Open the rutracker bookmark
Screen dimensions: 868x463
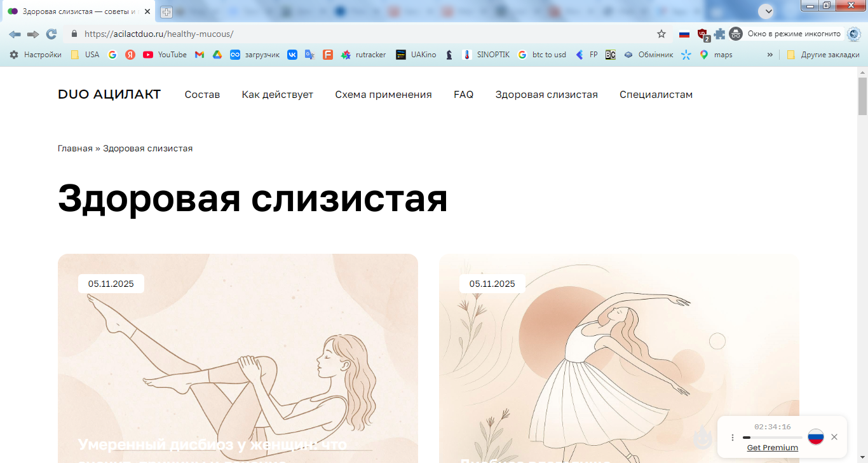click(x=363, y=55)
